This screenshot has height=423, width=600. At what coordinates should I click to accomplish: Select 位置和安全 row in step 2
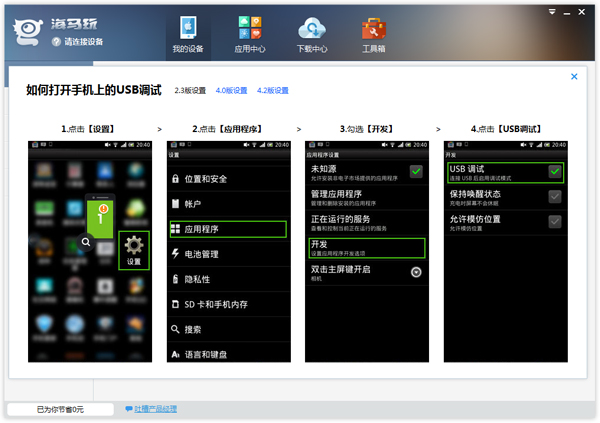[229, 179]
